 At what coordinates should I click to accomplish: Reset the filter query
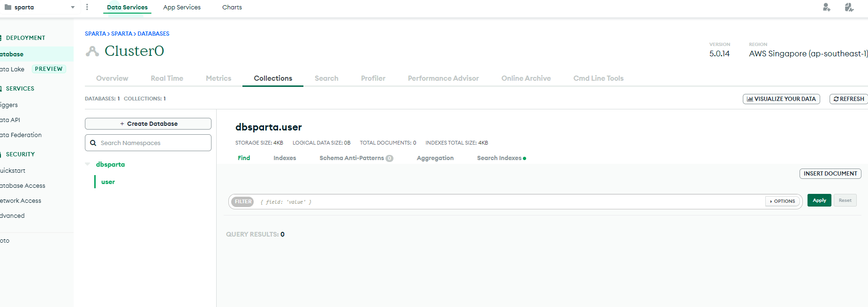(x=845, y=200)
